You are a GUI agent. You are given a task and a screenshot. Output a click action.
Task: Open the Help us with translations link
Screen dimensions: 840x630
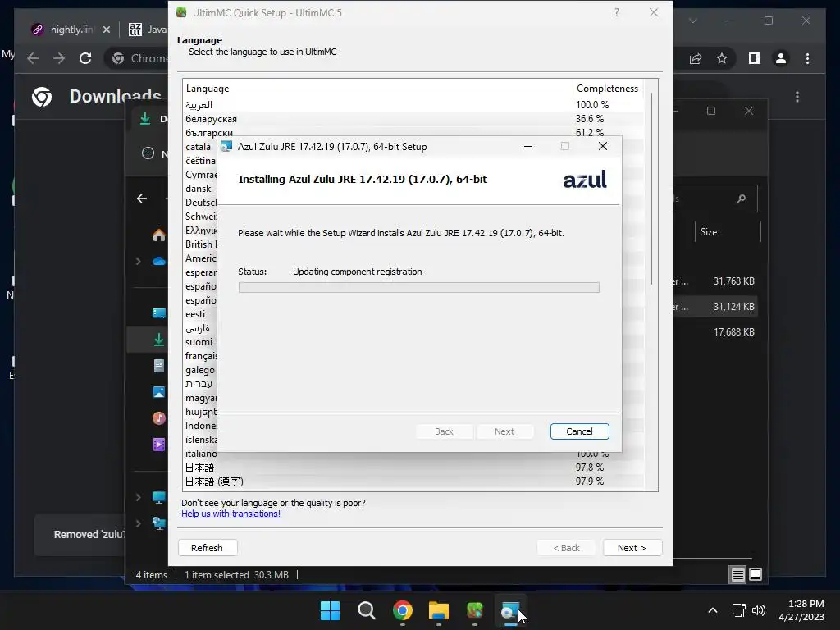pos(231,514)
